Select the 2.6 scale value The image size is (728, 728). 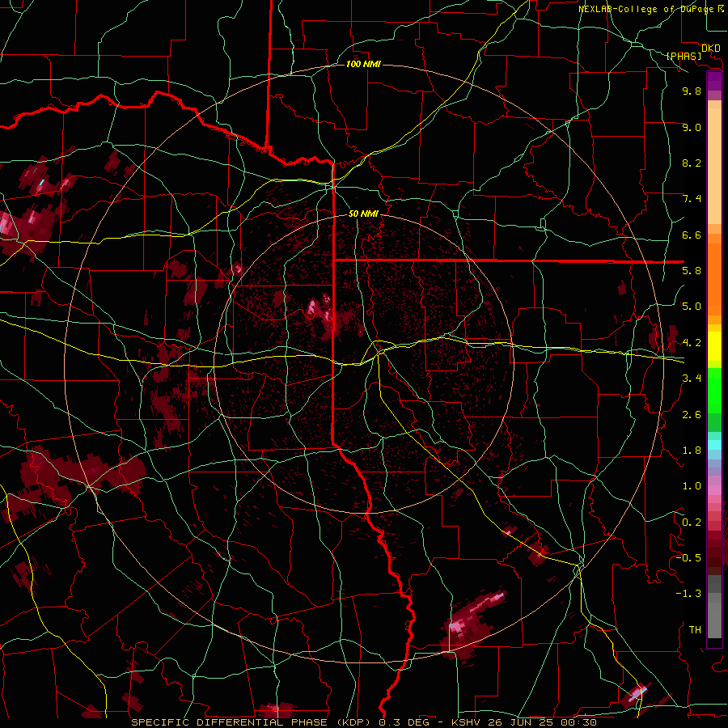[692, 415]
